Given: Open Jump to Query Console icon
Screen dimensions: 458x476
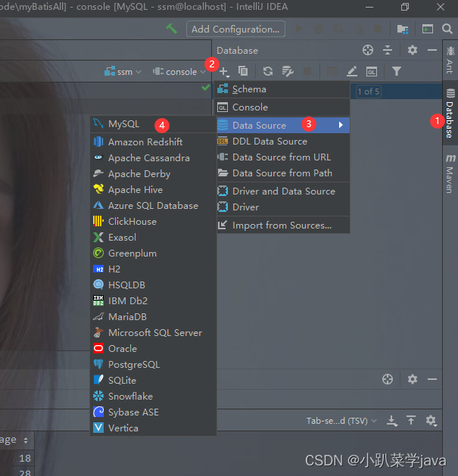Looking at the screenshot, I should click(372, 72).
